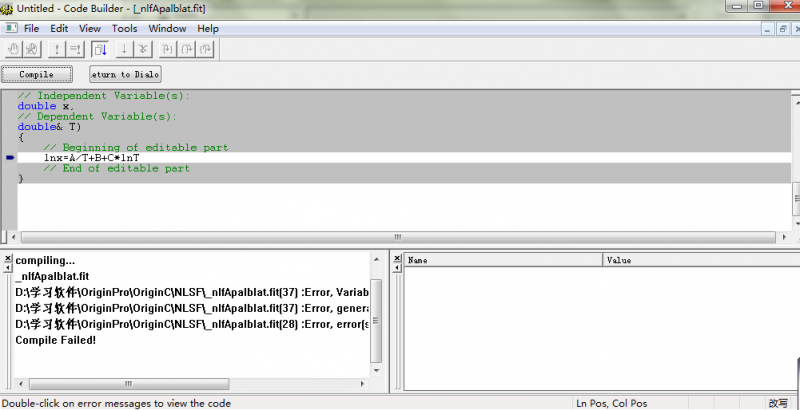
Task: Click output pane scroll down arrow
Action: 377,370
